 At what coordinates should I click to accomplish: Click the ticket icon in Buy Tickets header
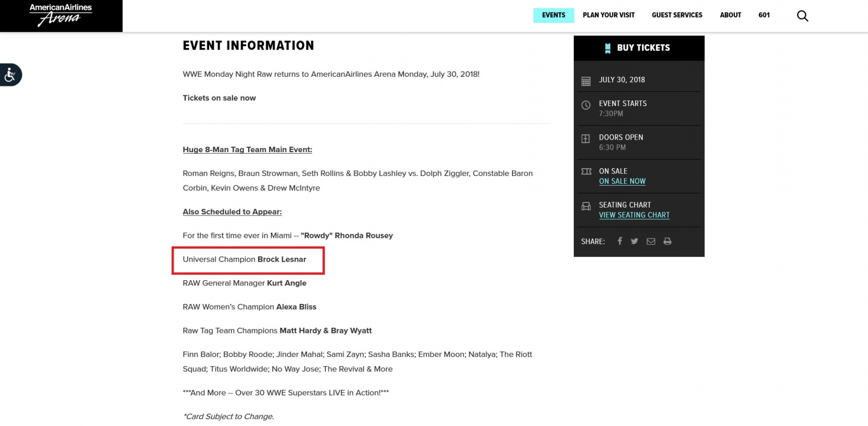tap(608, 48)
